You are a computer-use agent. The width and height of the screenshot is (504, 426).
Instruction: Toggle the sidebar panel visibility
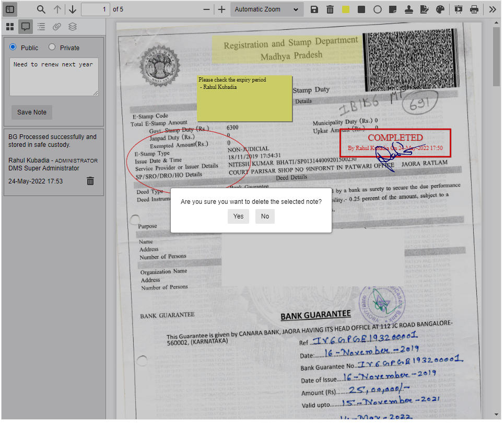click(9, 9)
